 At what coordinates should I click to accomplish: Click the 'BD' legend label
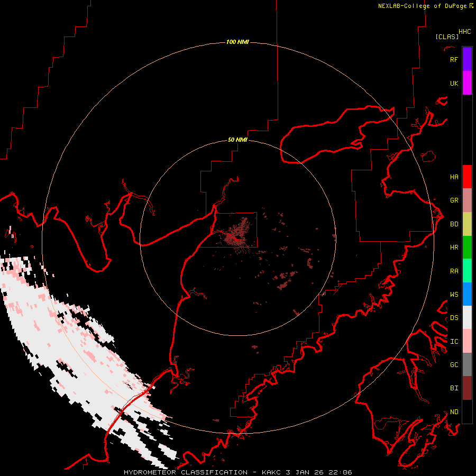tap(454, 224)
